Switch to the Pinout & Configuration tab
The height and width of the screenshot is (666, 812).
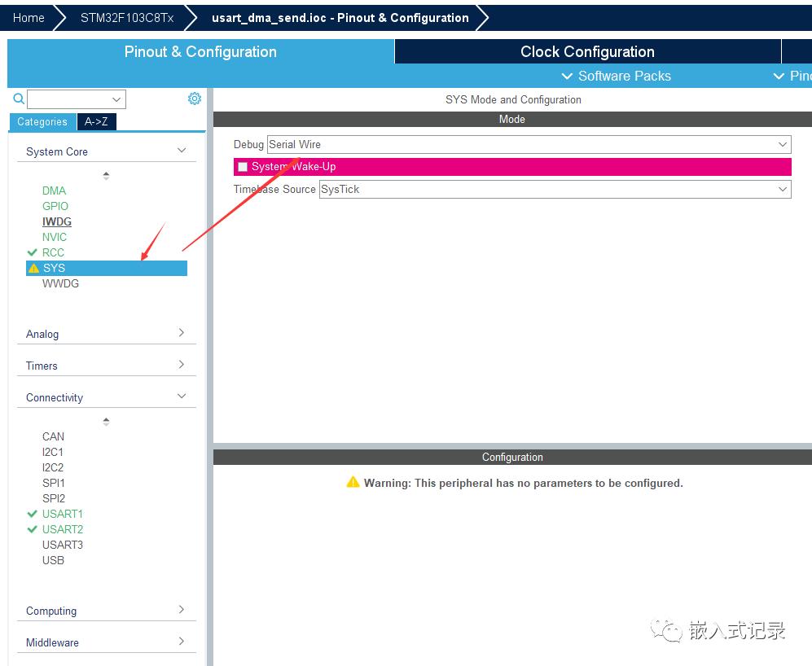tap(200, 52)
